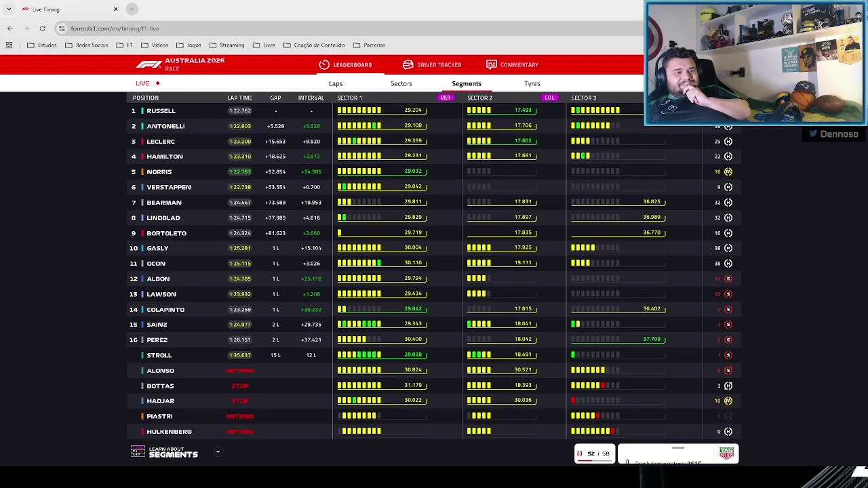
Task: Select the Segments tab
Action: (x=467, y=83)
